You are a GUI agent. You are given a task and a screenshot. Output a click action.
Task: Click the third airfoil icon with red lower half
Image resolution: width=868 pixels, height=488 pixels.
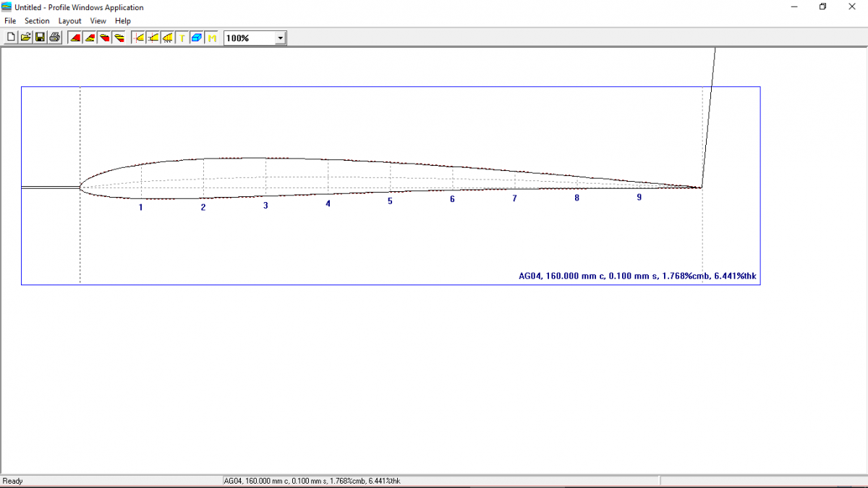click(x=104, y=38)
